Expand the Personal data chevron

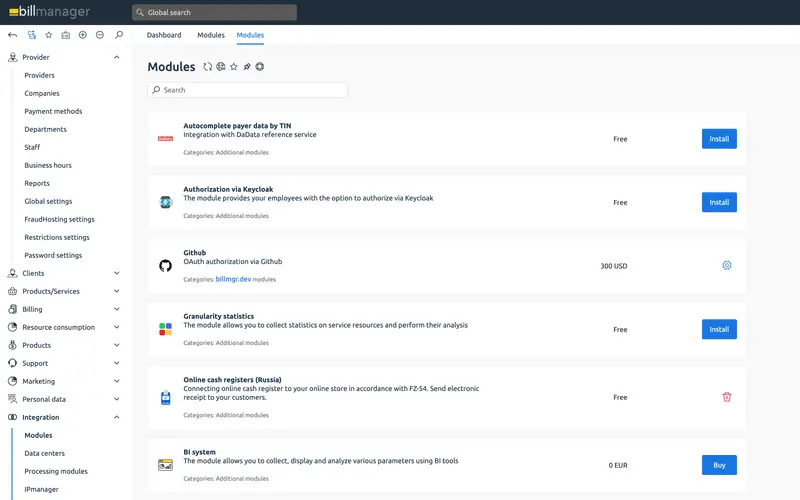point(116,399)
